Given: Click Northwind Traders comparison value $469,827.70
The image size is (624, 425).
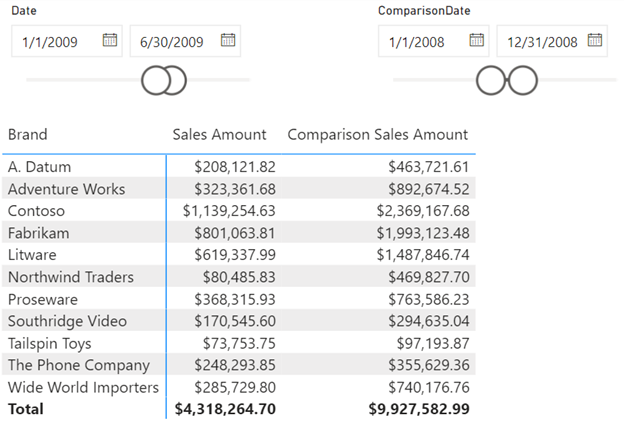Looking at the screenshot, I should pyautogui.click(x=429, y=277).
